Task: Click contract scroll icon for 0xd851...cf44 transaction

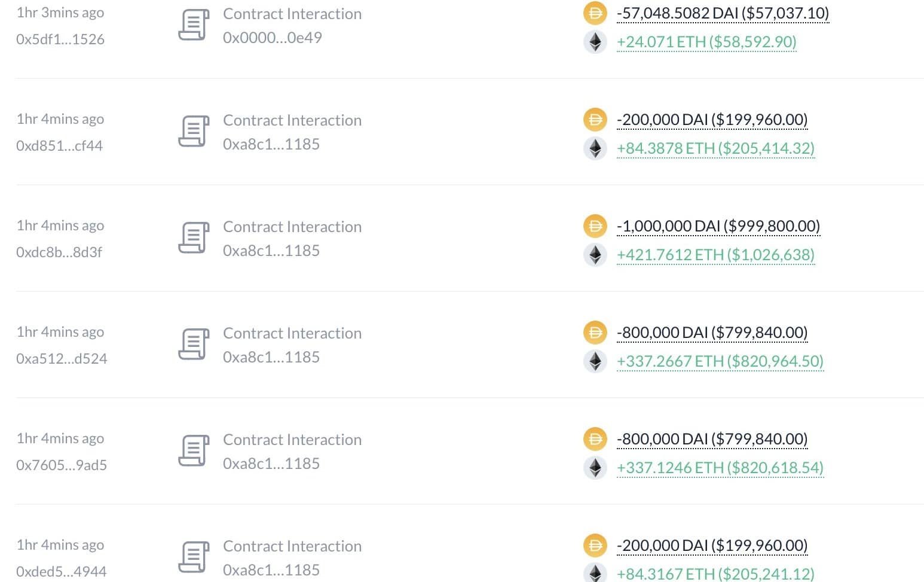Action: (x=194, y=132)
